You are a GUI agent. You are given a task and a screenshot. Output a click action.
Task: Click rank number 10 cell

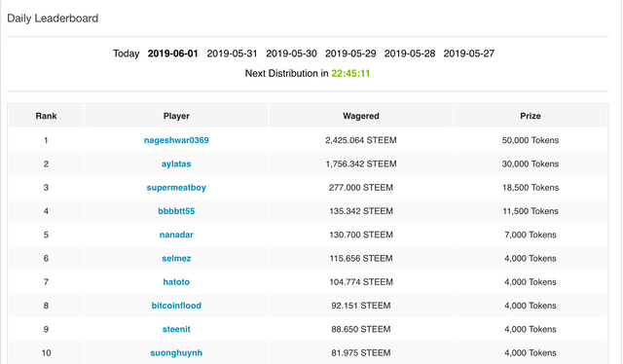tap(46, 353)
